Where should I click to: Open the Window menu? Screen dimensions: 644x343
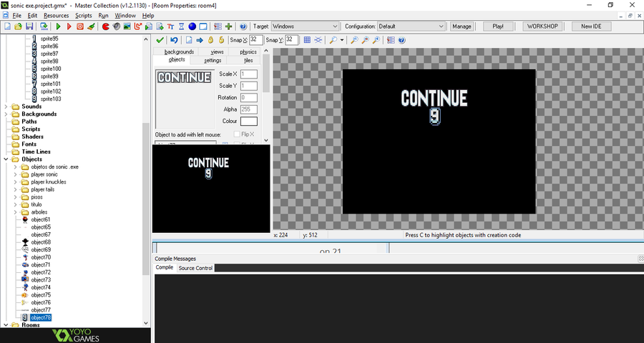[125, 16]
